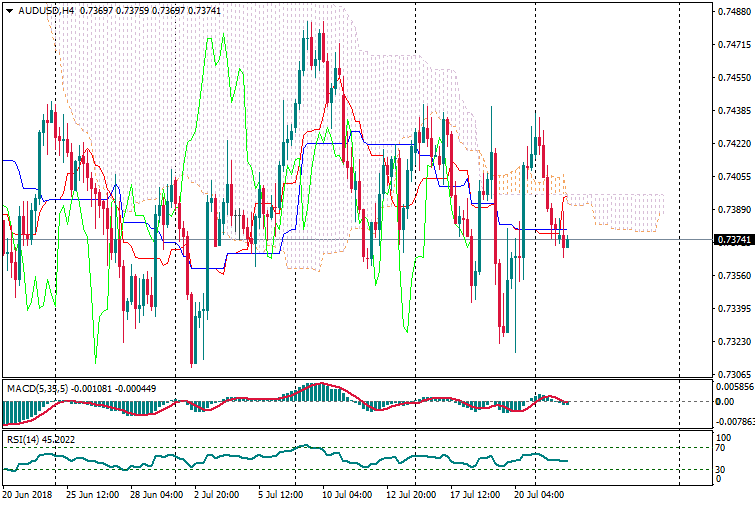
Task: Click the 2 Jul 20:00 time label
Action: [x=214, y=494]
